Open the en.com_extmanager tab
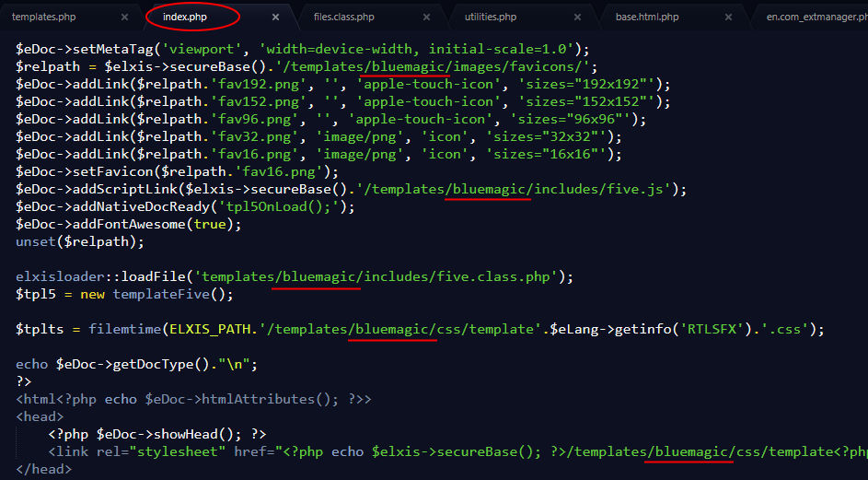 (816, 17)
